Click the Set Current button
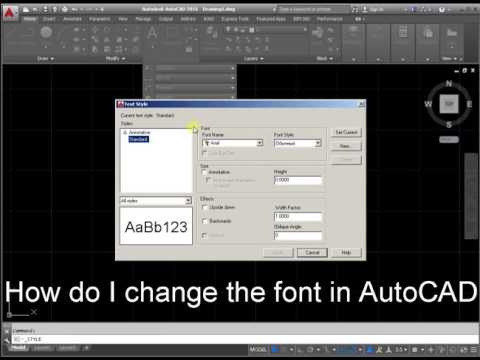The height and width of the screenshot is (360, 480). (x=346, y=132)
